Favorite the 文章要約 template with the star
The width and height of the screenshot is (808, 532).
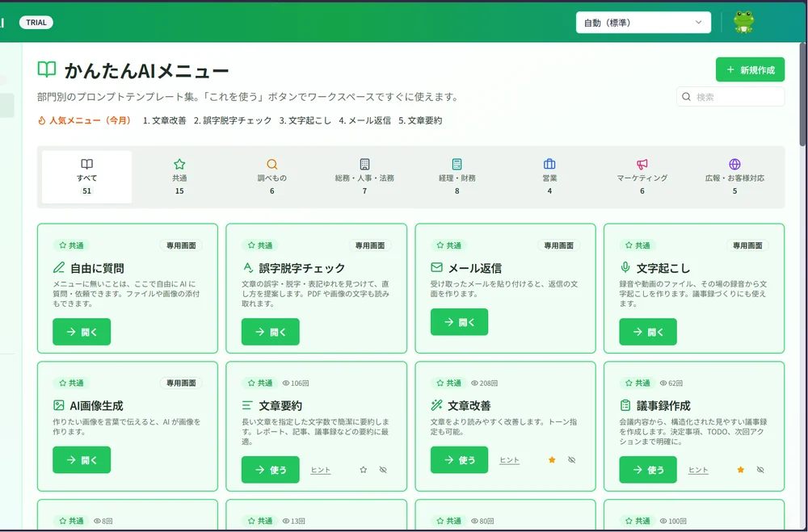364,470
